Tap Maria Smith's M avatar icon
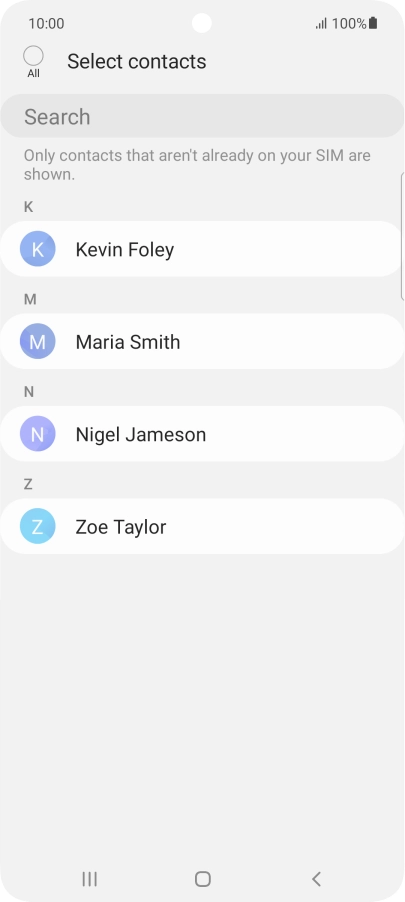The width and height of the screenshot is (405, 902). pyautogui.click(x=37, y=342)
